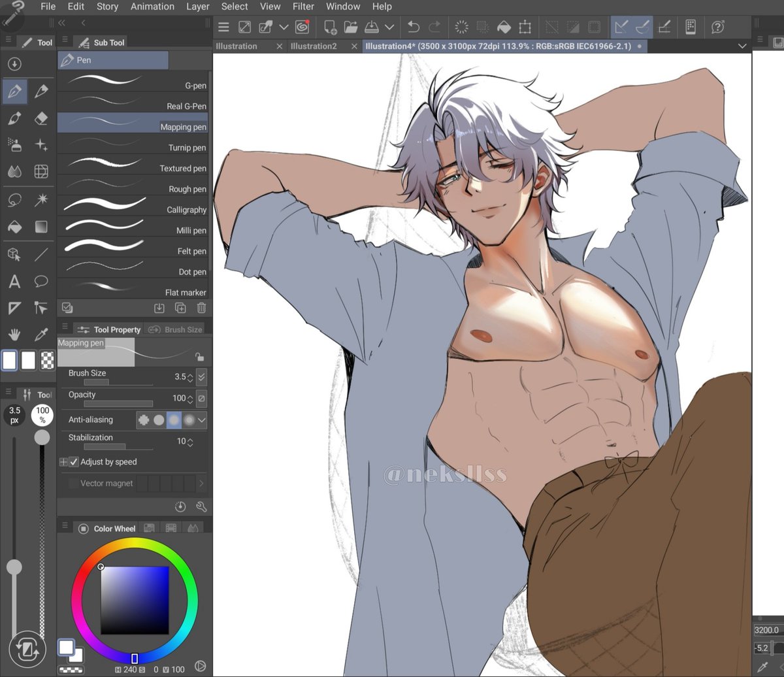Select transparent color swatch in tool palette

48,360
